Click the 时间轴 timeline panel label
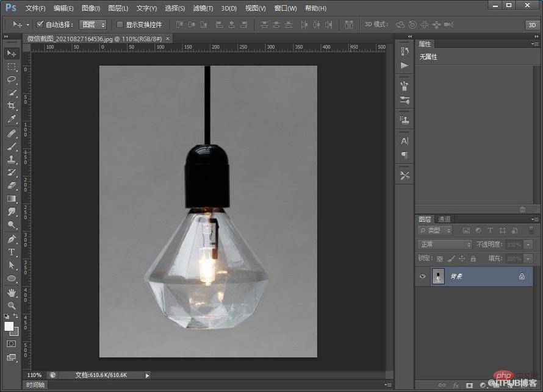This screenshot has width=543, height=392. coord(35,385)
